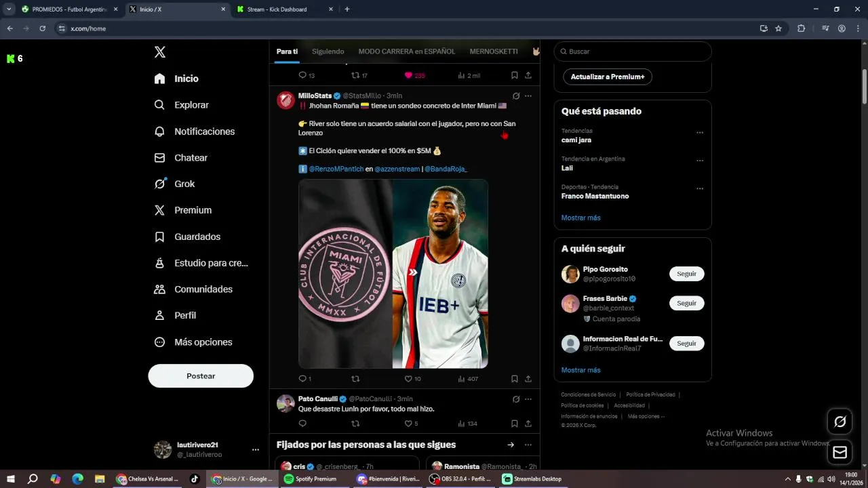Viewport: 868px width, 488px height.
Task: Click the Buscar search field
Action: 633,52
